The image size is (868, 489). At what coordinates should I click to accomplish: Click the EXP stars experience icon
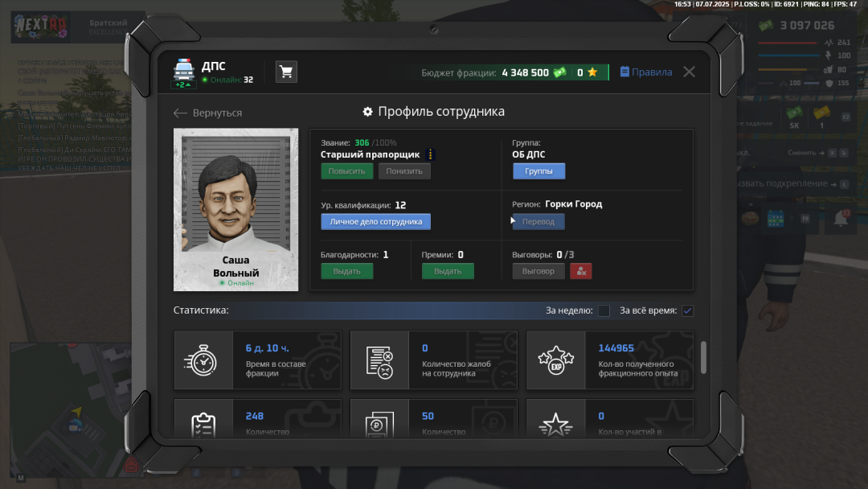click(556, 360)
